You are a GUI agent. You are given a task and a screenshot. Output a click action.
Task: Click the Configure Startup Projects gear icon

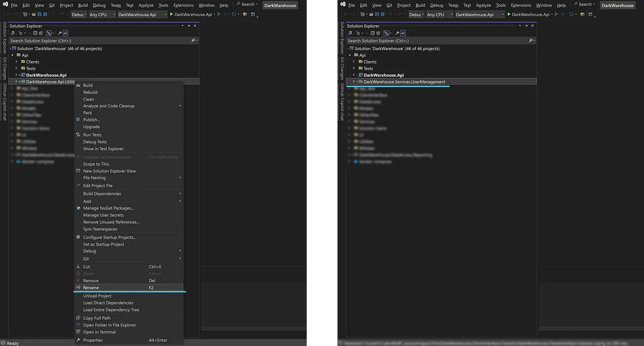78,237
